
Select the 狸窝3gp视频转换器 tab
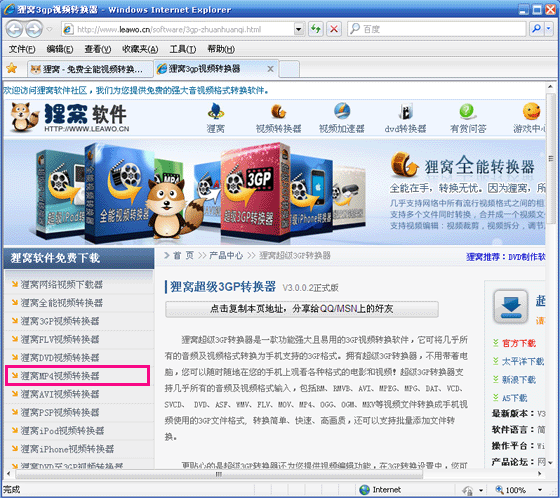pos(210,69)
